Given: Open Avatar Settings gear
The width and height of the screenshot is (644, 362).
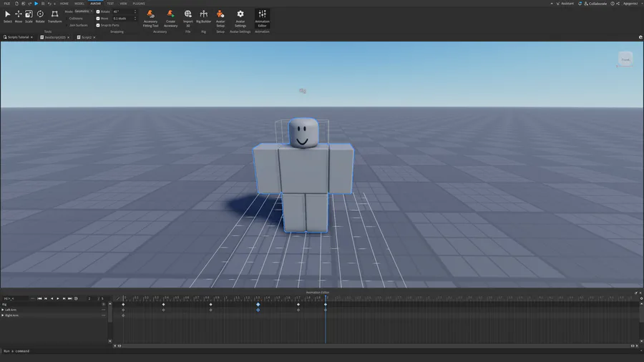Looking at the screenshot, I should pos(240,19).
